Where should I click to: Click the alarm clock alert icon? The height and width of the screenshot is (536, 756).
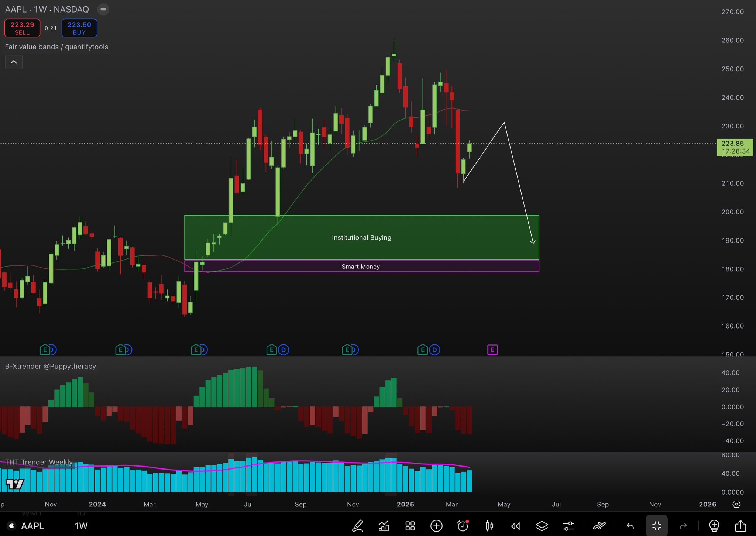[463, 526]
